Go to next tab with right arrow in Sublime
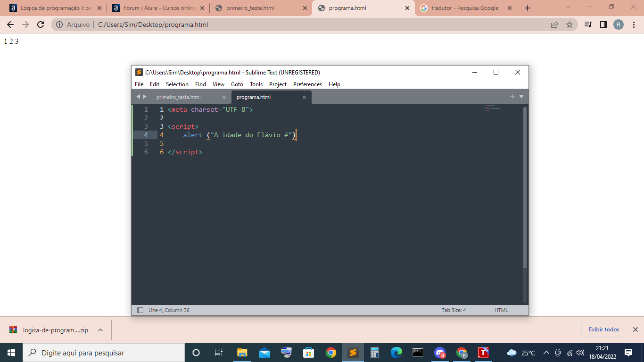 pyautogui.click(x=145, y=97)
